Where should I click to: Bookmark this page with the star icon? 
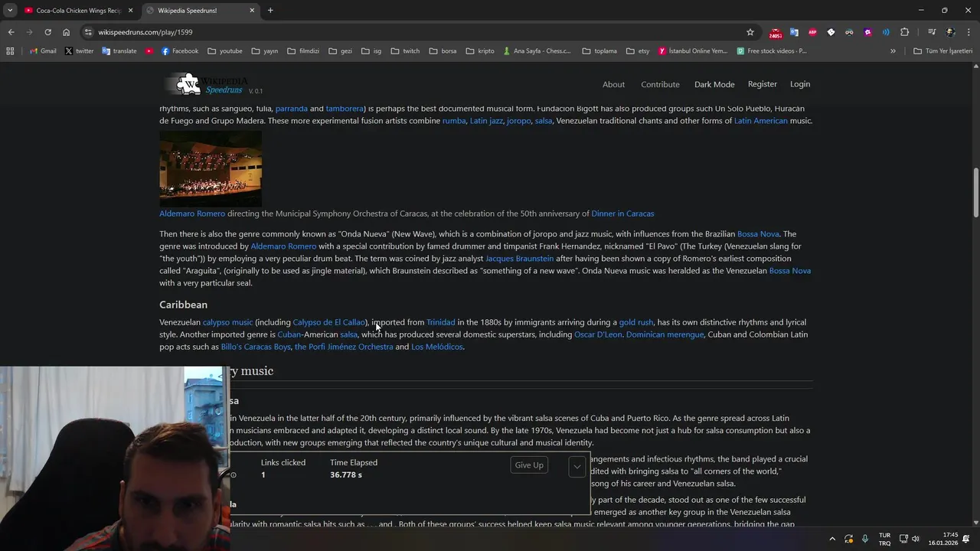click(x=750, y=32)
